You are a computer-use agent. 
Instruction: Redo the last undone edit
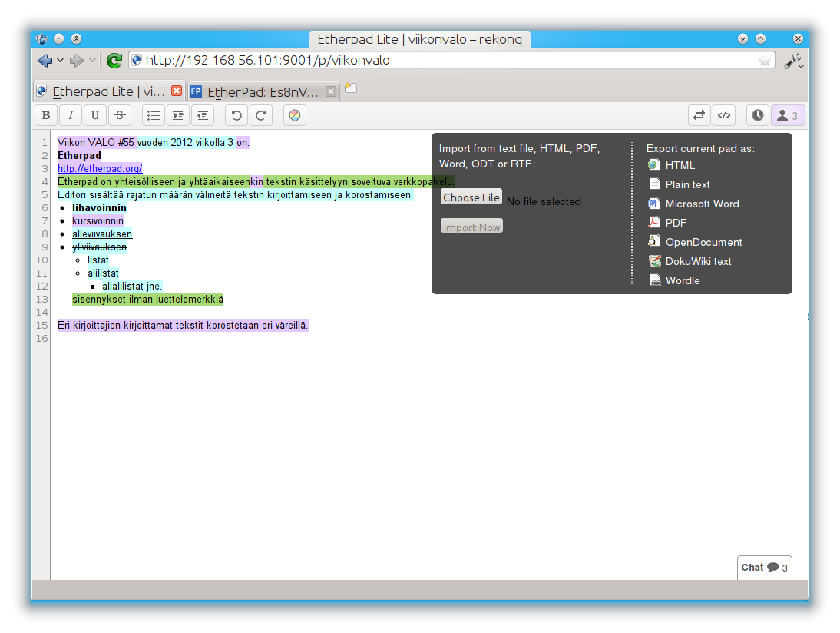click(x=261, y=115)
